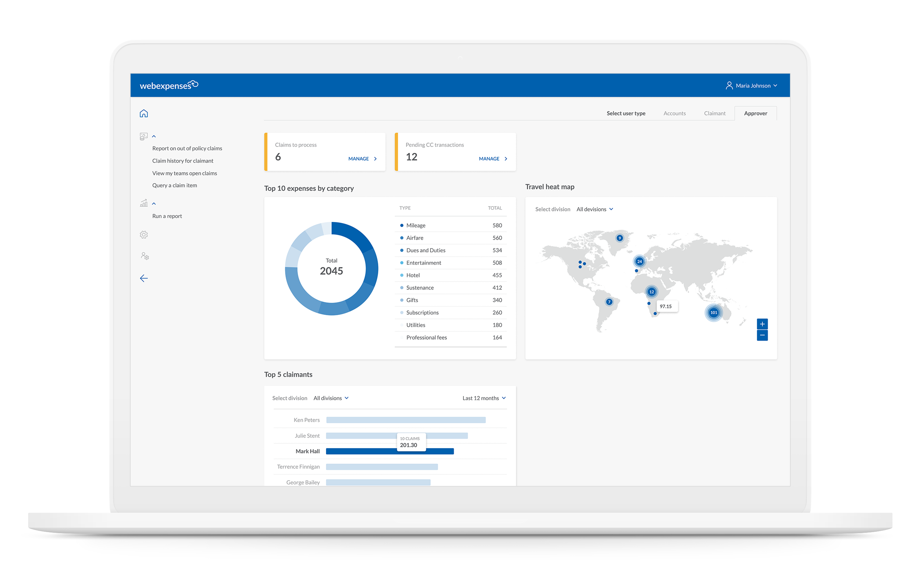This screenshot has width=924, height=585.
Task: Open the user management icon
Action: (144, 256)
